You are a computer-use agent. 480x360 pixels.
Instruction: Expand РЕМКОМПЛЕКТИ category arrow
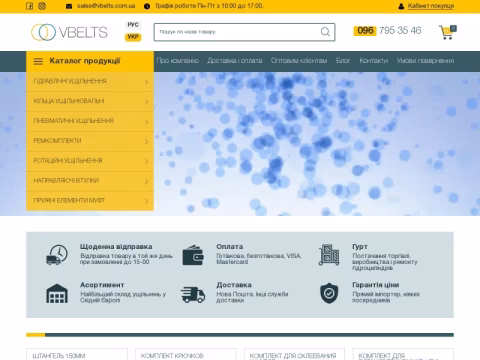(x=146, y=142)
